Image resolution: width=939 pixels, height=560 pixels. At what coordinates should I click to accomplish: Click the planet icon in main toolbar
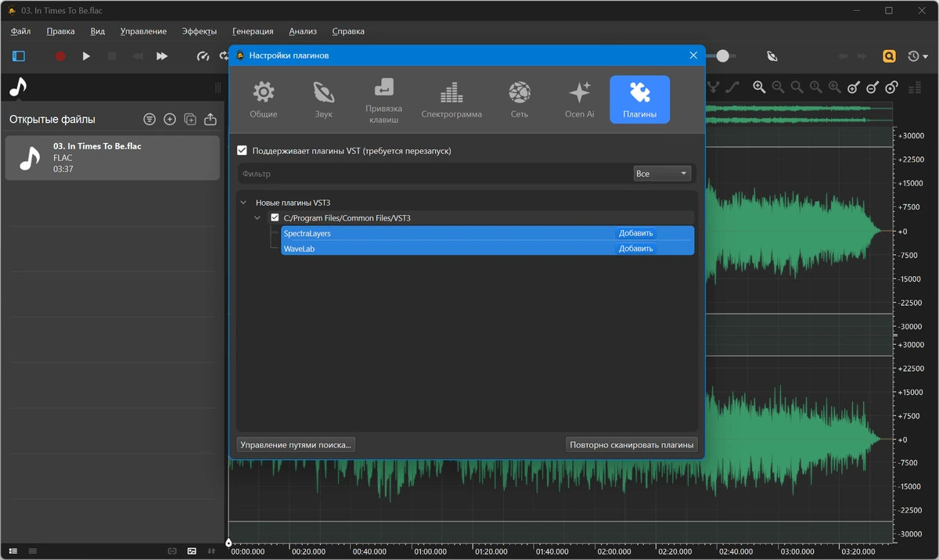[x=772, y=56]
